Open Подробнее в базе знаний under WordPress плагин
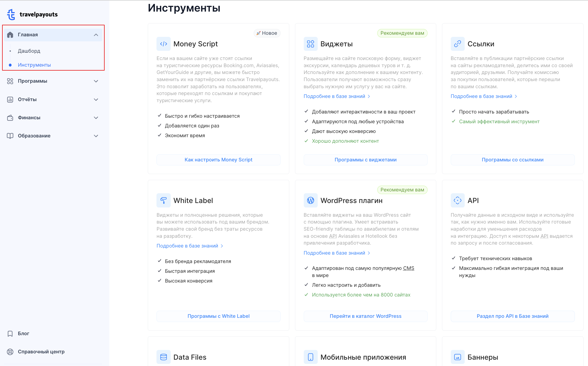This screenshot has height=366, width=588. (337, 253)
